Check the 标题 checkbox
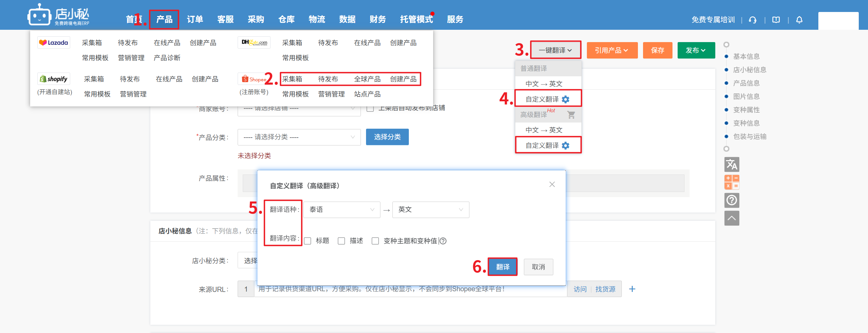 [308, 241]
